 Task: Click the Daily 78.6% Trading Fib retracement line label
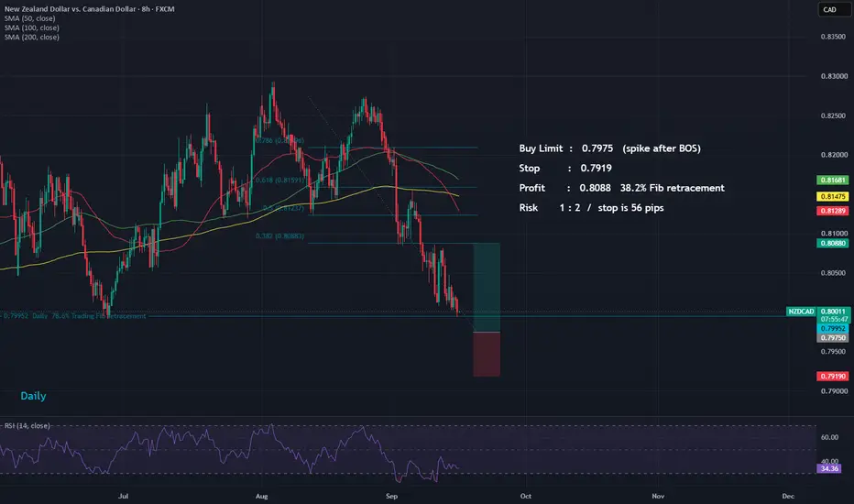tap(74, 316)
